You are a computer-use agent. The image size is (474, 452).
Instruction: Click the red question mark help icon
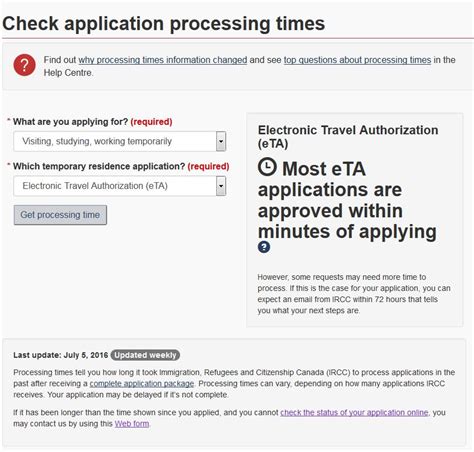[x=24, y=65]
